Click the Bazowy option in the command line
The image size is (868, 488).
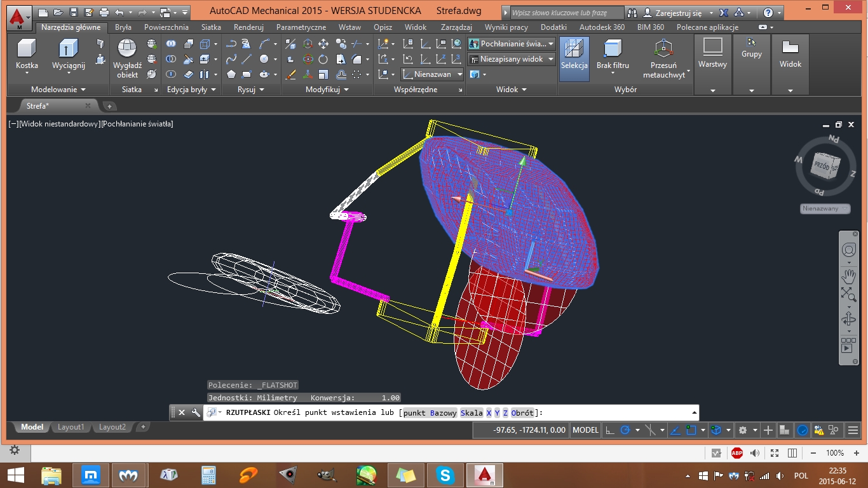445,412
